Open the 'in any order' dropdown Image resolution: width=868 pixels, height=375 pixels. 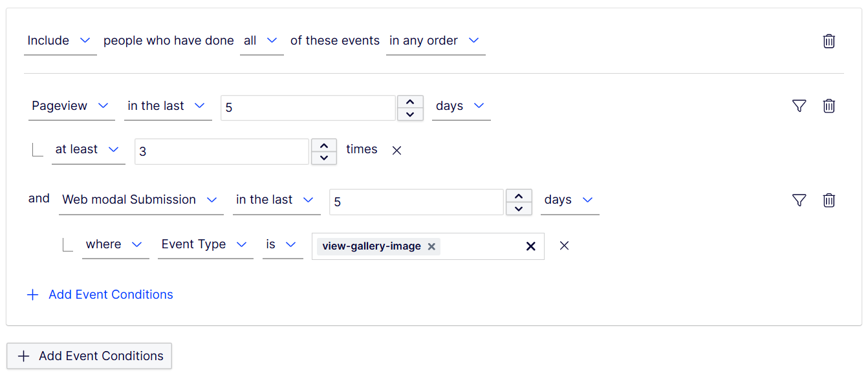(435, 41)
